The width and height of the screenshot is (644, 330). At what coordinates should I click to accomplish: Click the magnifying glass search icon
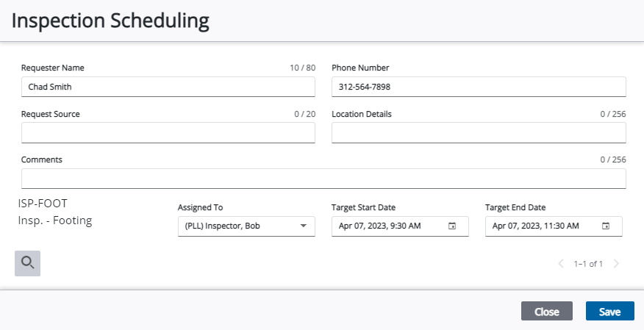pyautogui.click(x=27, y=263)
